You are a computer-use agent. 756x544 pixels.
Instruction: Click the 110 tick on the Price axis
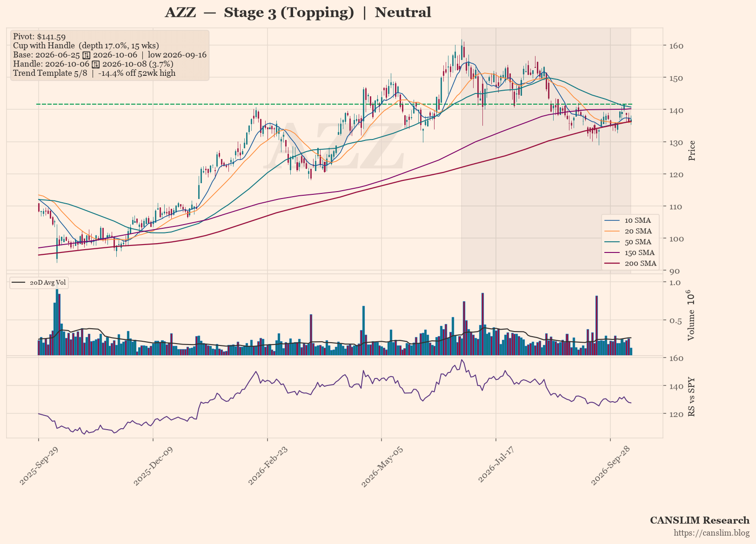pos(676,206)
